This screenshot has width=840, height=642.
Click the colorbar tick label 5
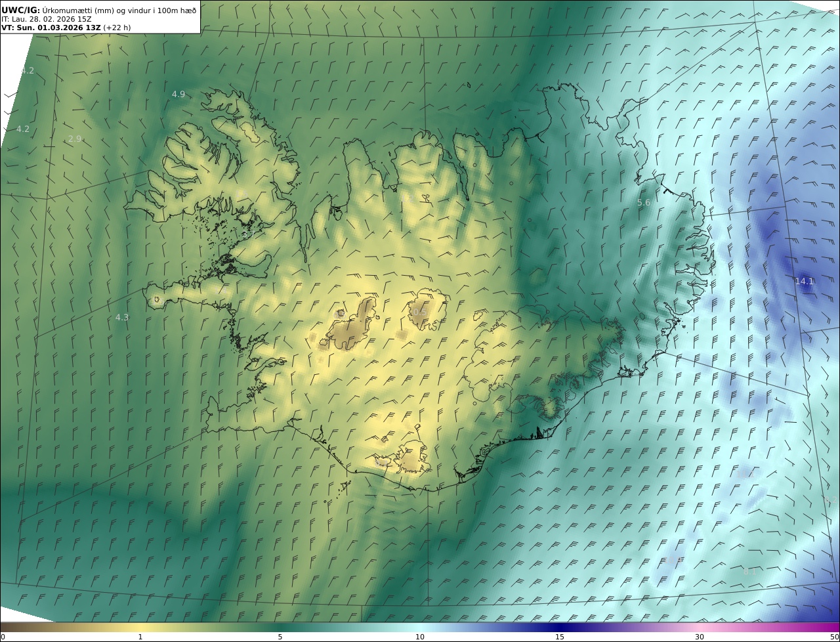pyautogui.click(x=280, y=637)
